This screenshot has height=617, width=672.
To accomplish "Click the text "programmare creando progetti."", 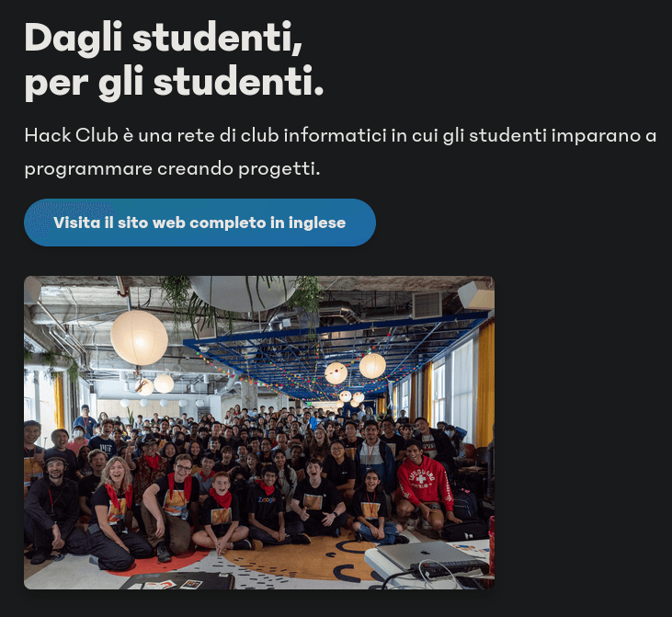I will click(x=172, y=168).
